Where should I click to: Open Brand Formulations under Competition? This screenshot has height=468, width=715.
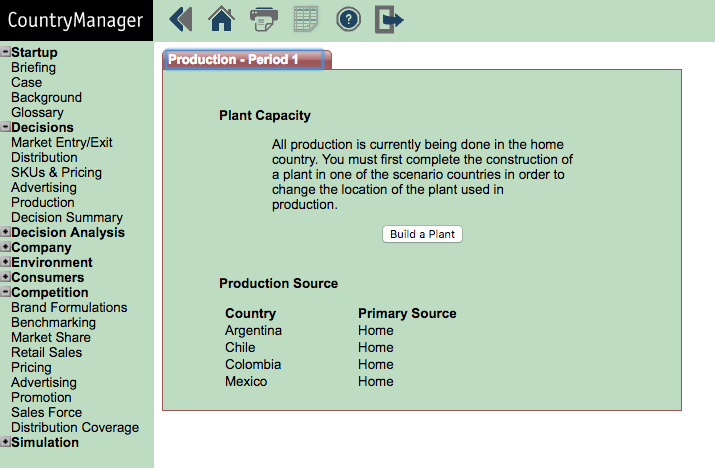pos(69,307)
